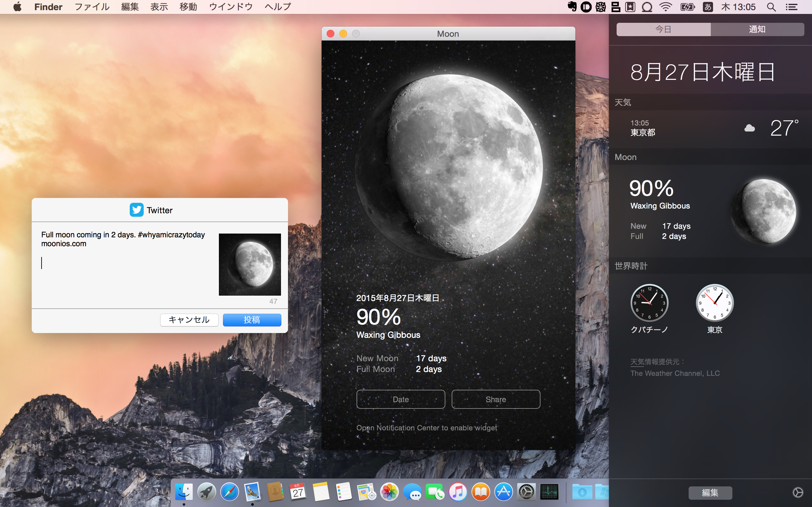Screen dimensions: 812x507
Task: Toggle Notification Center list icon in menu bar
Action: [791, 7]
